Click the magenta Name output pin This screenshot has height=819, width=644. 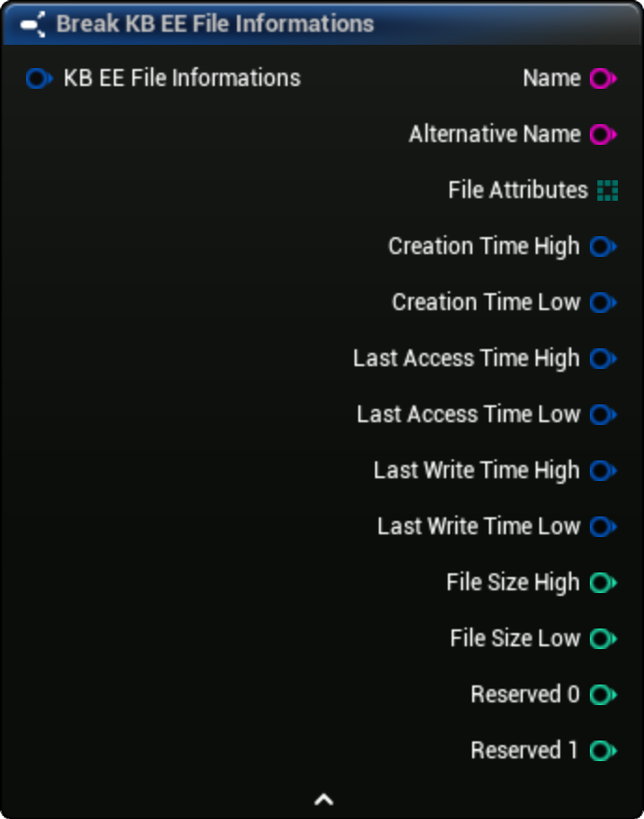pyautogui.click(x=602, y=78)
